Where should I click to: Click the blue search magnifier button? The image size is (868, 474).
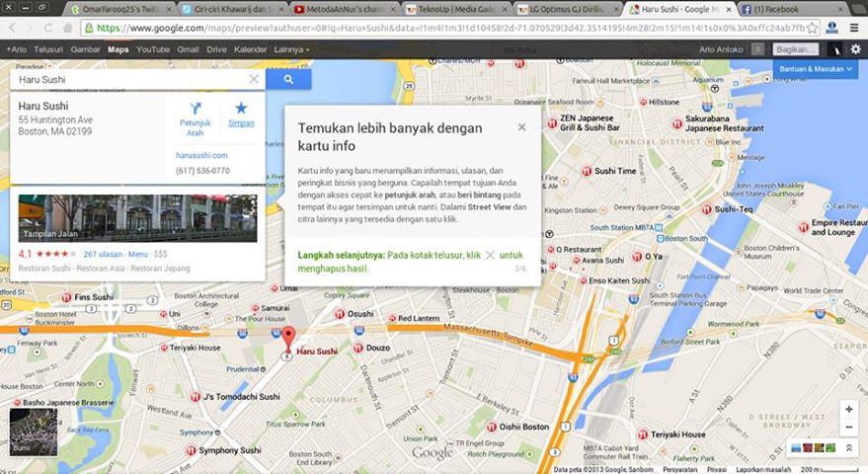pyautogui.click(x=288, y=79)
